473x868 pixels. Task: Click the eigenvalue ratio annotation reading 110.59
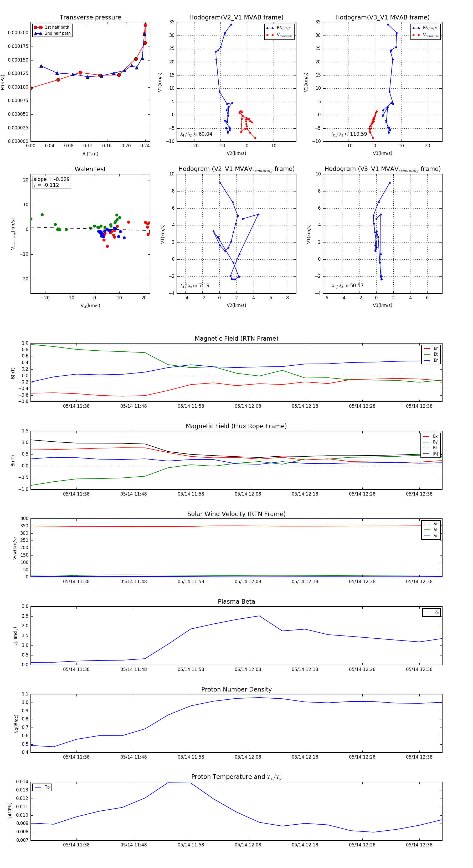pyautogui.click(x=349, y=134)
